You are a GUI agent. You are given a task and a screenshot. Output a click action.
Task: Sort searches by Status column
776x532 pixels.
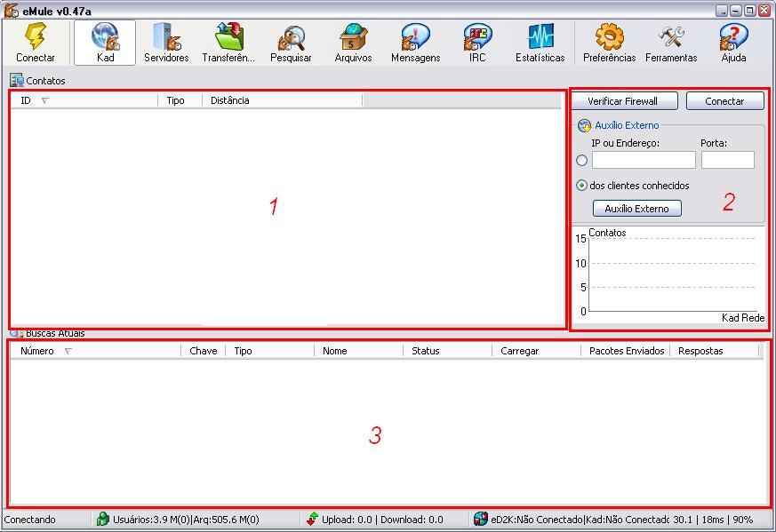[447, 351]
